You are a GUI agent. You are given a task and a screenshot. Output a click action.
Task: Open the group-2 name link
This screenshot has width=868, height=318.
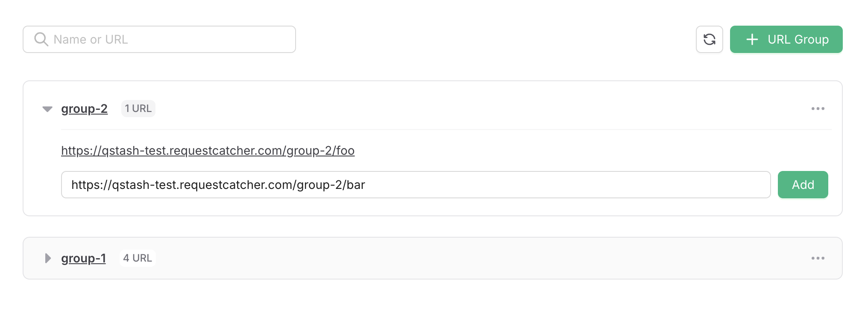(x=84, y=109)
